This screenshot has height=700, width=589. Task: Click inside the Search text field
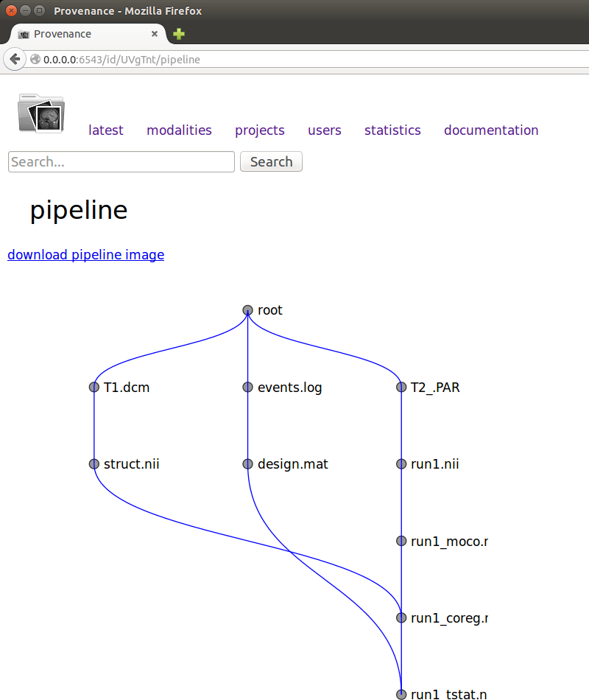[x=120, y=161]
